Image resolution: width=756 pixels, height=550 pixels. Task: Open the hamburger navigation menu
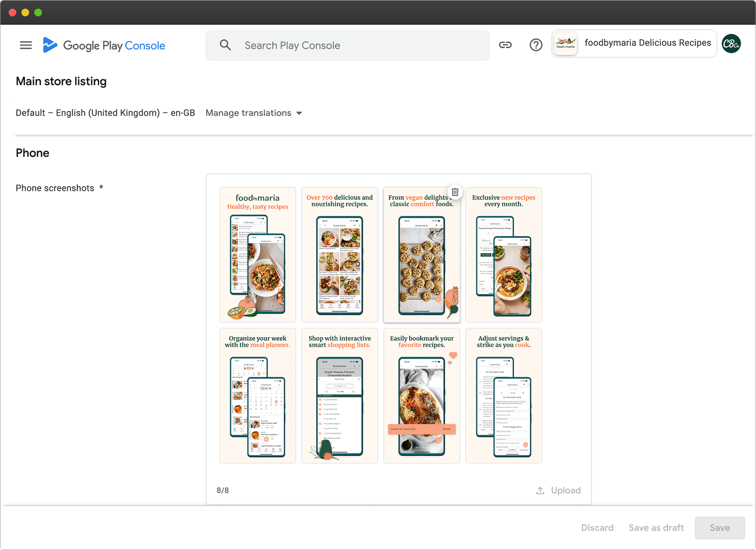(x=26, y=45)
